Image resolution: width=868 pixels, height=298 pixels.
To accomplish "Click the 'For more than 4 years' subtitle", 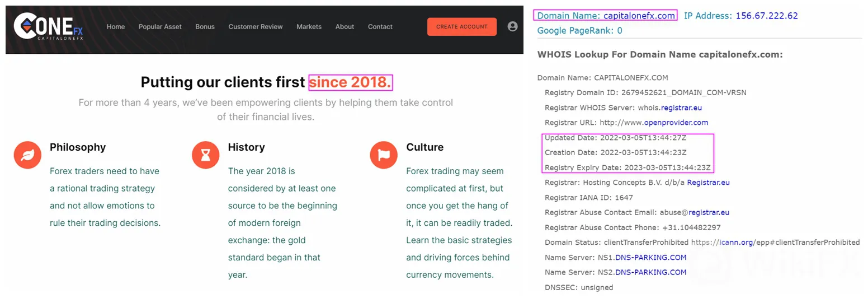I will (x=266, y=110).
